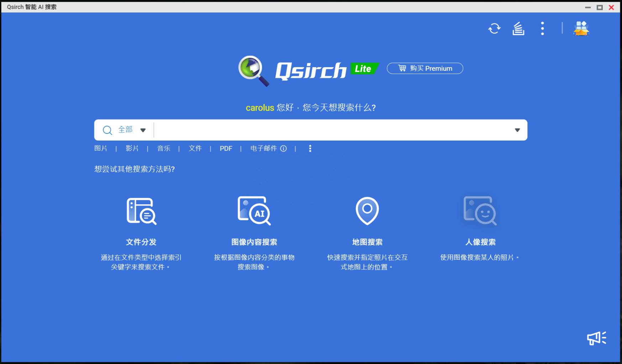Viewport: 622px width, 364px height.
Task: Click the refresh sync icon in the top bar
Action: pos(494,28)
